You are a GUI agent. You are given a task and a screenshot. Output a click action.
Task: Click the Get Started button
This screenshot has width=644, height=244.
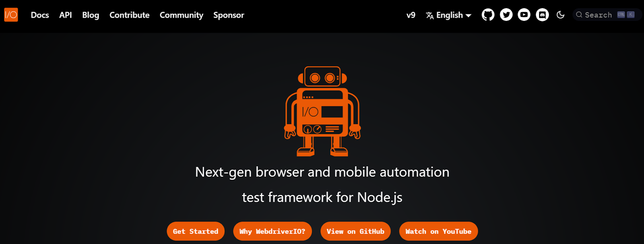pos(196,231)
